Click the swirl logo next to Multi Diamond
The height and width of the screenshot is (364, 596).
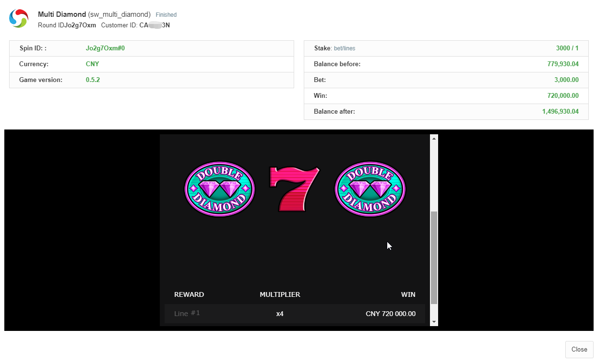point(19,19)
